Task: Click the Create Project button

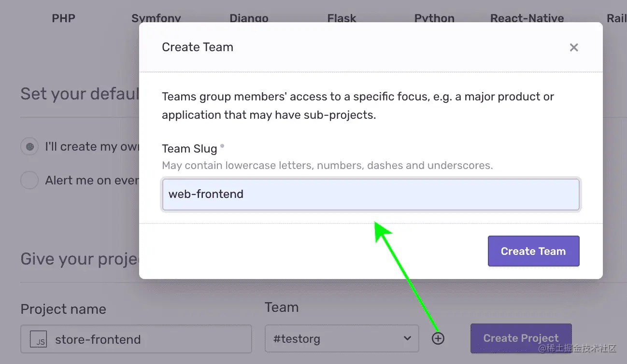Action: (x=521, y=338)
